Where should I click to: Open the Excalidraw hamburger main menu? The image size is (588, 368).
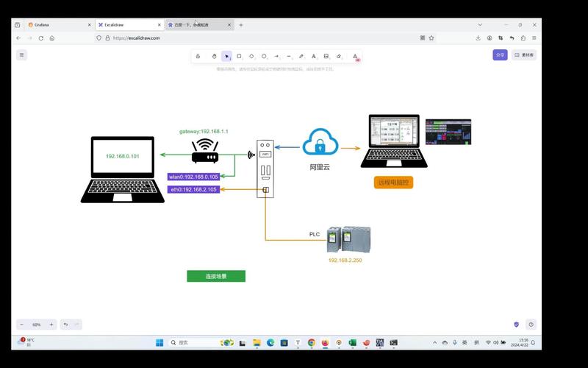click(21, 54)
